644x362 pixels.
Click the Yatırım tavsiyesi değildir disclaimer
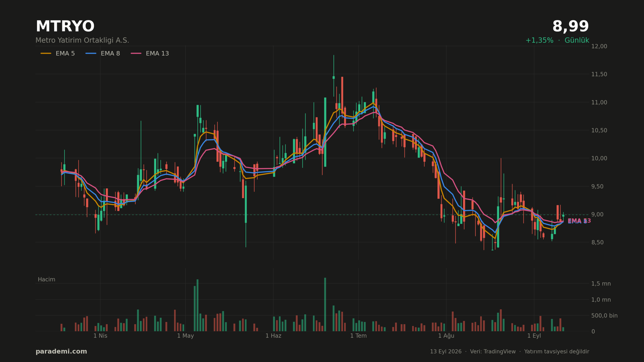[557, 352]
